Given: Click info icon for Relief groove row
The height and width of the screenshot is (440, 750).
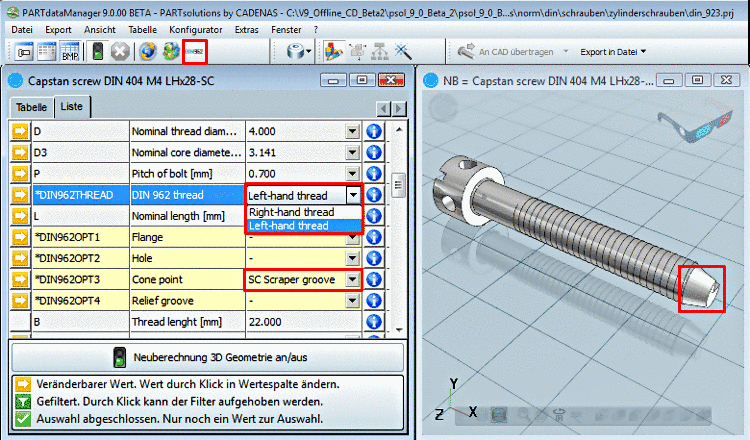Looking at the screenshot, I should (374, 300).
